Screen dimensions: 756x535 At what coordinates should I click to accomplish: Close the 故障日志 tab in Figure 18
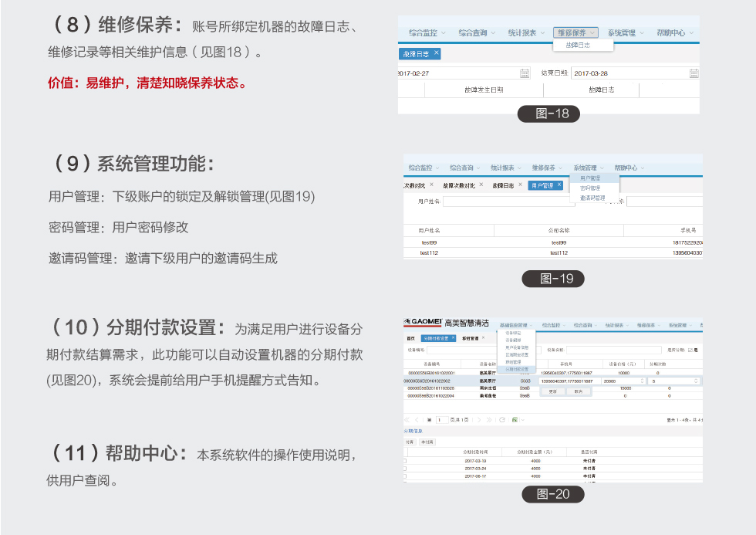tap(437, 52)
